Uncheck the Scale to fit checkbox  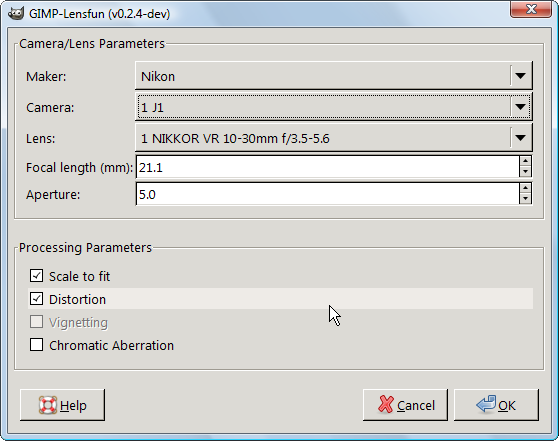36,276
